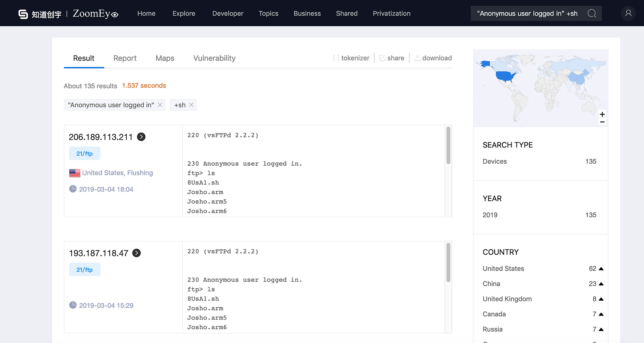Expand United States country arrow

point(601,268)
